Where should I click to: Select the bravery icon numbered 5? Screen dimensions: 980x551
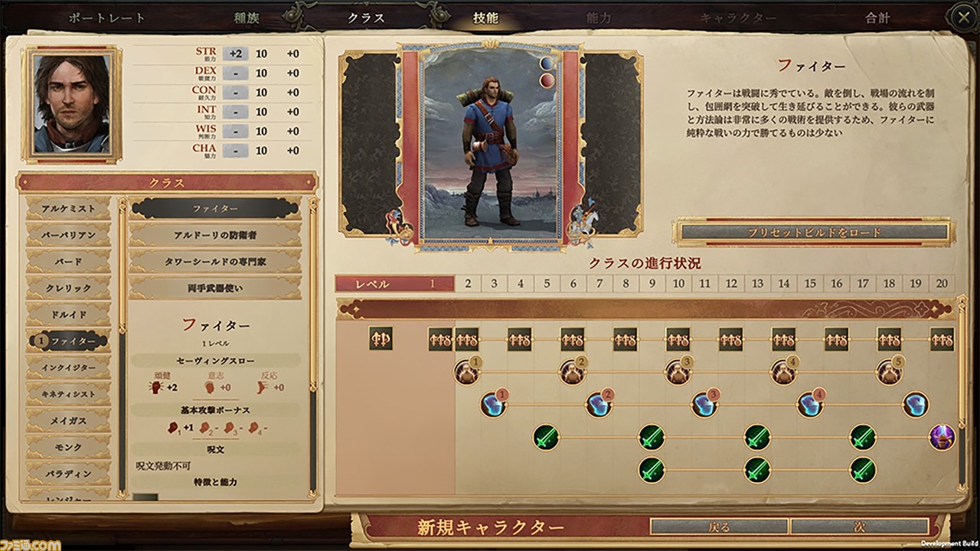pyautogui.click(x=889, y=372)
